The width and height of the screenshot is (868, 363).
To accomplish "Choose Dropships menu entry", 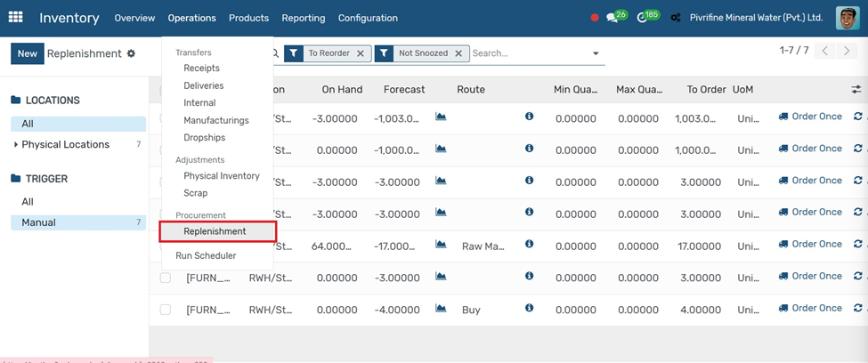I will (204, 137).
